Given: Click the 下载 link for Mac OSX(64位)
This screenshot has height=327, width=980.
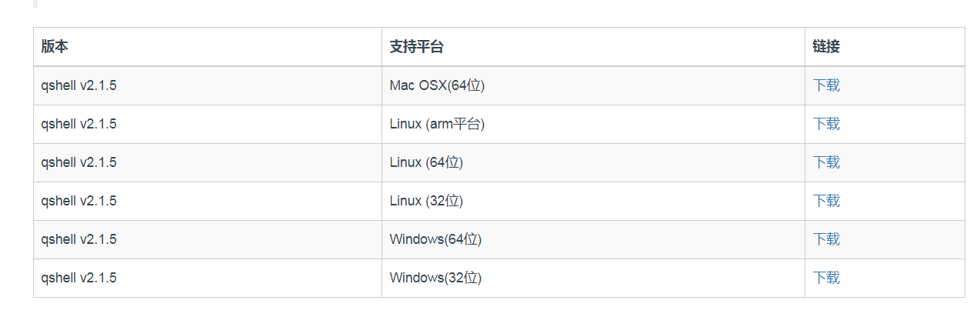Looking at the screenshot, I should pyautogui.click(x=826, y=85).
